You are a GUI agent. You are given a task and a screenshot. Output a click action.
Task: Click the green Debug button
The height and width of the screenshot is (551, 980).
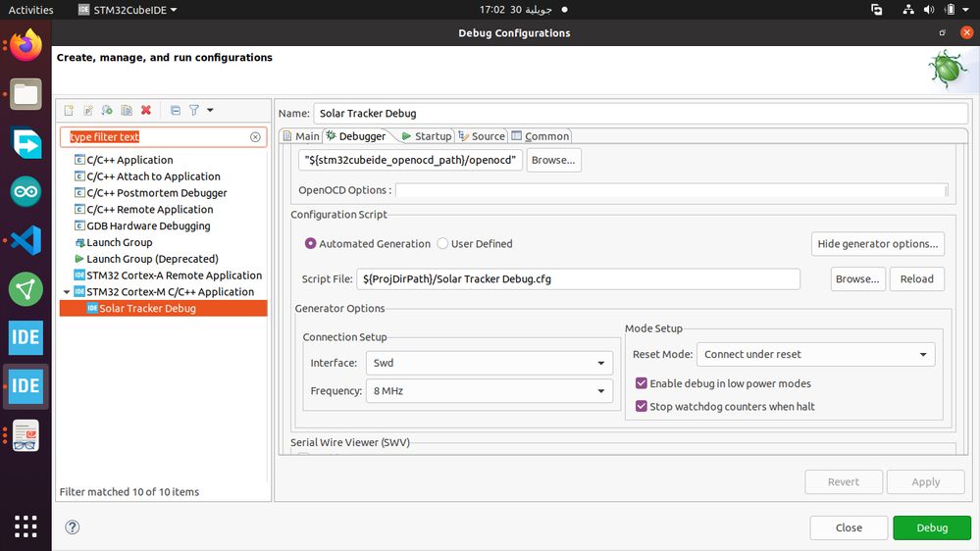click(932, 527)
